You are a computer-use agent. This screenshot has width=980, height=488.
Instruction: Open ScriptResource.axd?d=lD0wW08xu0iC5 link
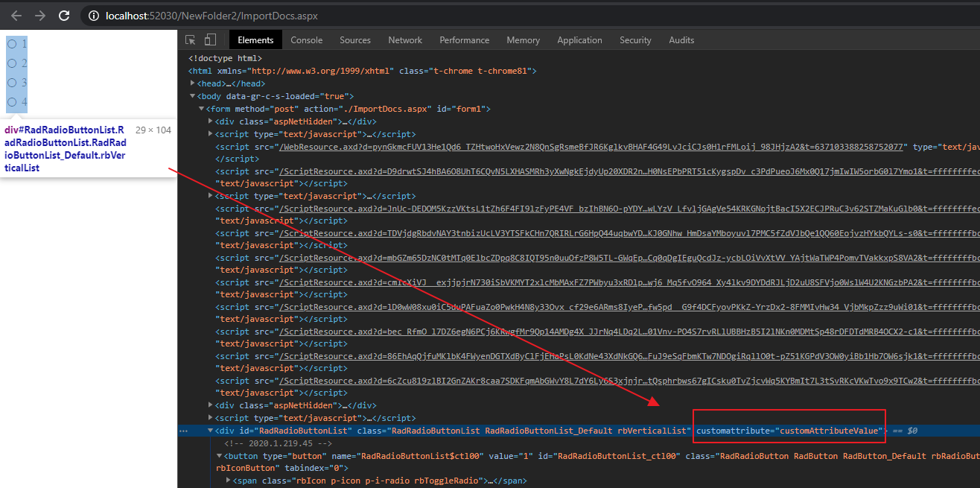click(629, 307)
